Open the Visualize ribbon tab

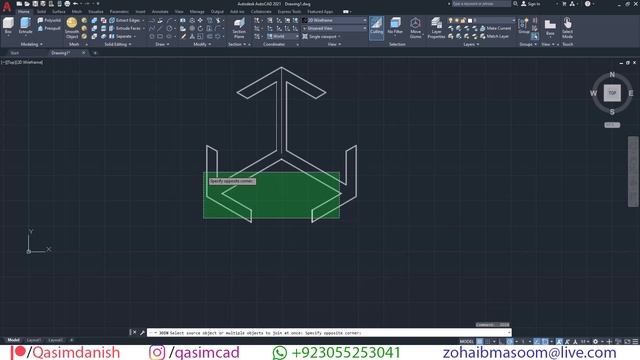click(96, 12)
